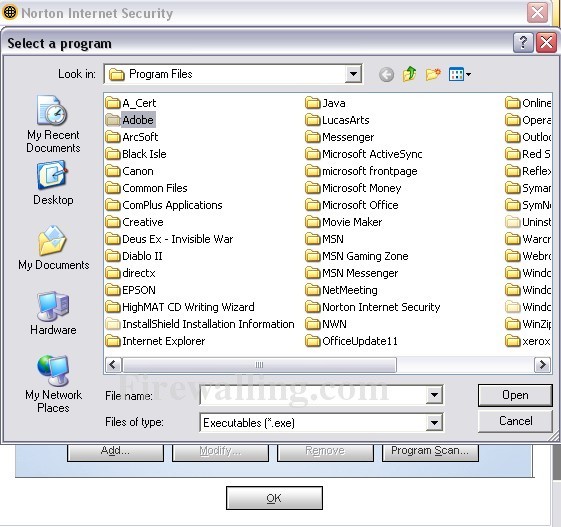The image size is (561, 527).
Task: Click OK in Norton Internet Security window
Action: [274, 498]
